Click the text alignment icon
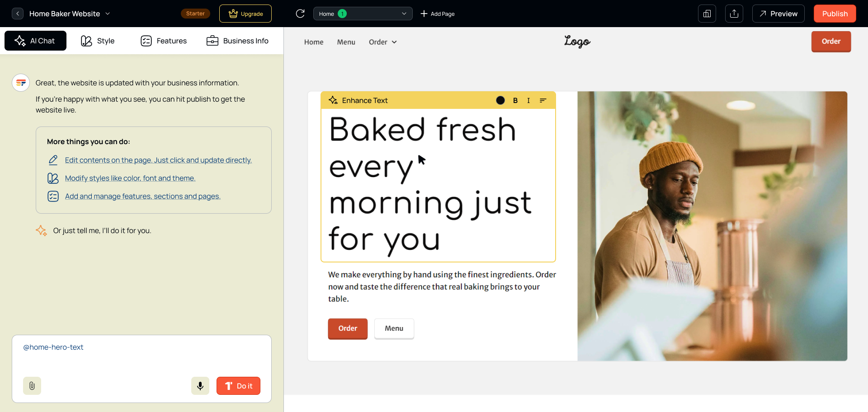This screenshot has width=868, height=412. pos(543,100)
